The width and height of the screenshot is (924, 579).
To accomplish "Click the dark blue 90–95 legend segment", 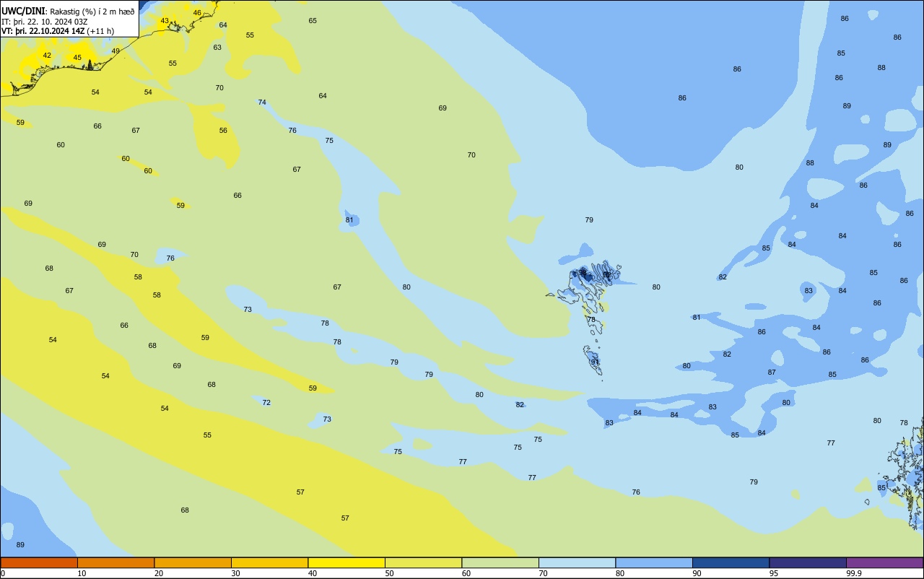I will pos(731,562).
